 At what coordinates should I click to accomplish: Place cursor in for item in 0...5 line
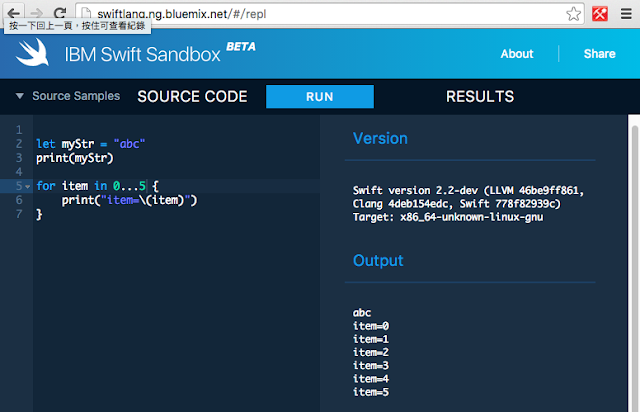click(x=97, y=186)
